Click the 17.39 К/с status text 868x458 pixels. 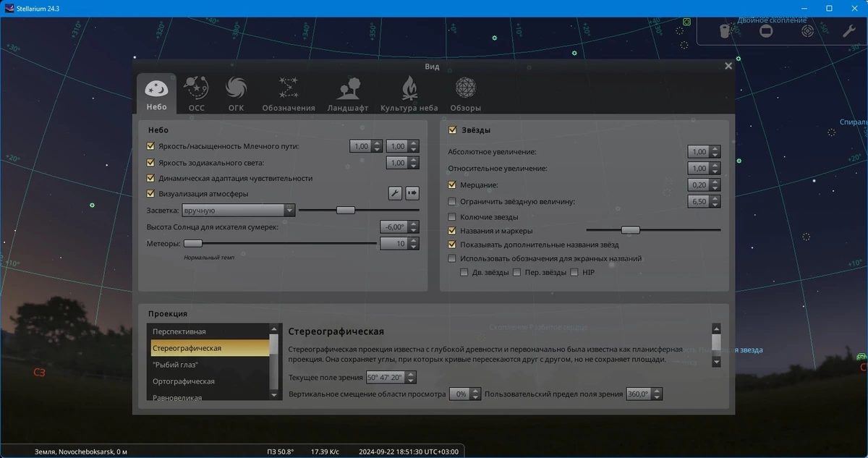point(325,451)
